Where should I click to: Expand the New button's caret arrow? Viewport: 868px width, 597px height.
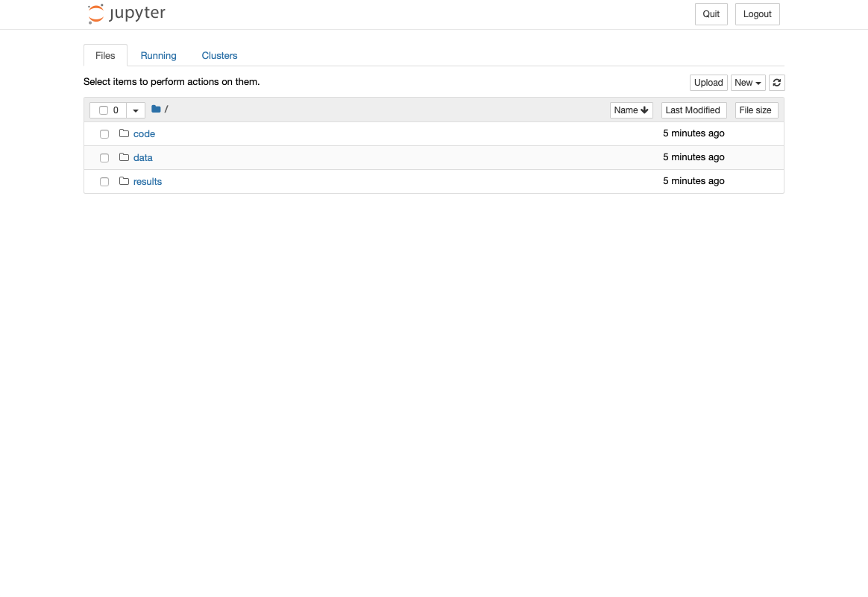[x=758, y=82]
